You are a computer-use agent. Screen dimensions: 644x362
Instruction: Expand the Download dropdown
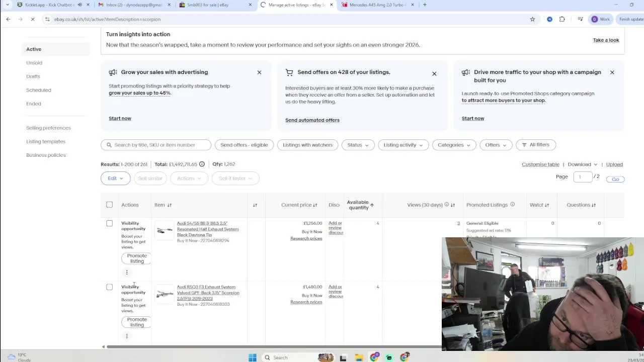click(582, 164)
